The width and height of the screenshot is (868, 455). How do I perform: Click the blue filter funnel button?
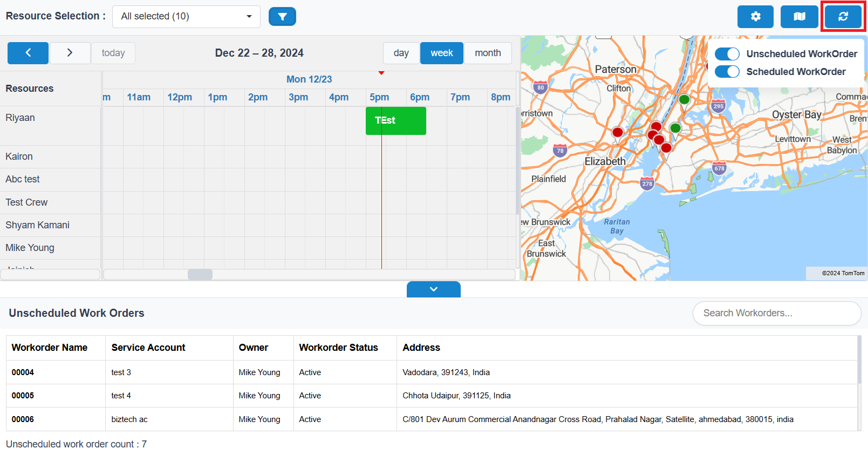coord(282,17)
